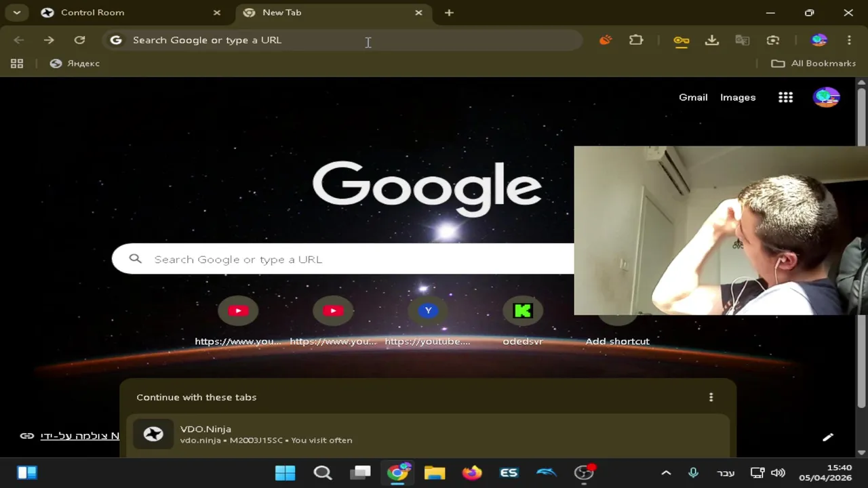The width and height of the screenshot is (868, 488).
Task: Open the Images link
Action: pos(738,97)
